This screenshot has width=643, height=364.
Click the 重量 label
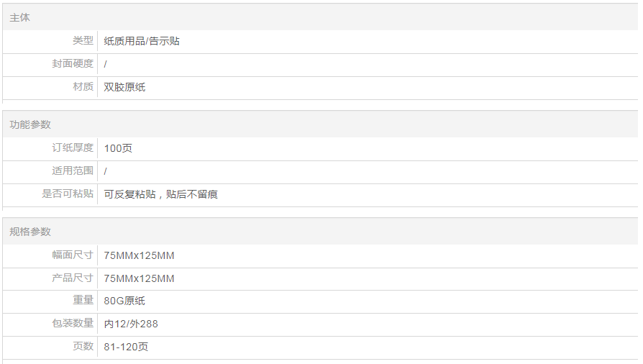tap(83, 301)
